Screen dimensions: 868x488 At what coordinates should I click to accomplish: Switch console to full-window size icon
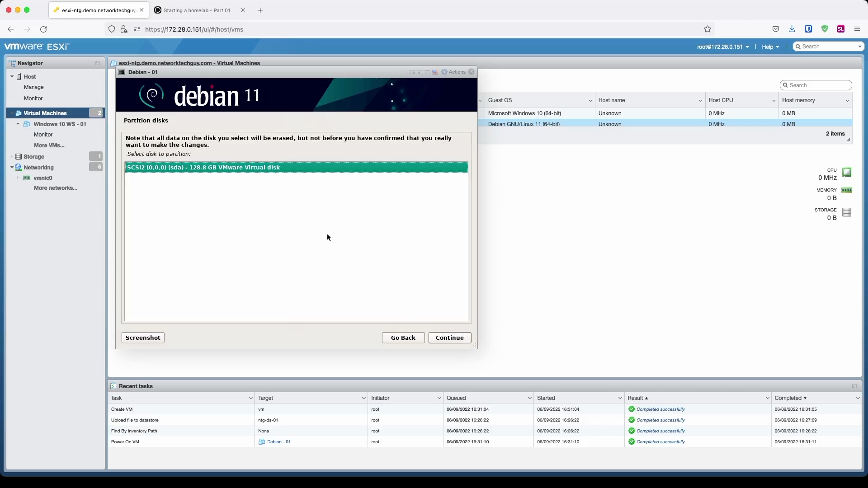pos(427,72)
